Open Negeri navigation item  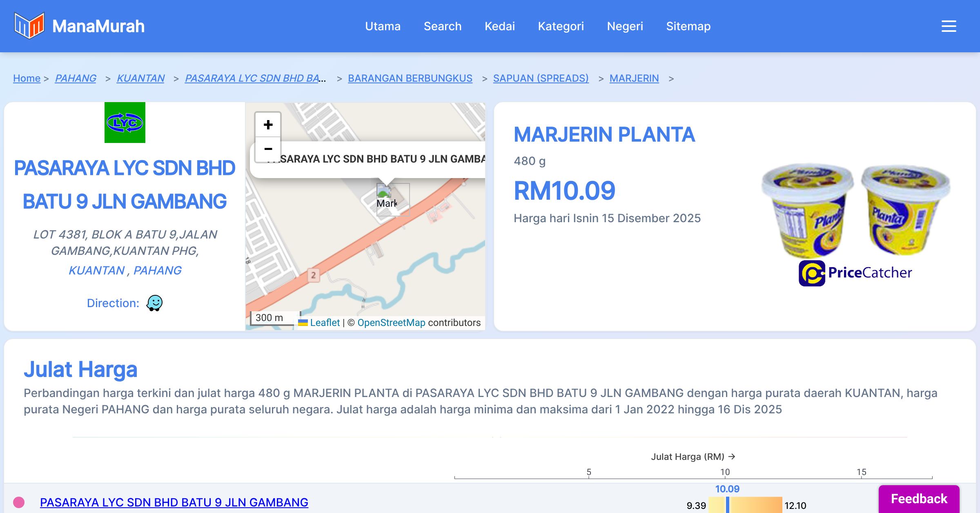pyautogui.click(x=625, y=26)
